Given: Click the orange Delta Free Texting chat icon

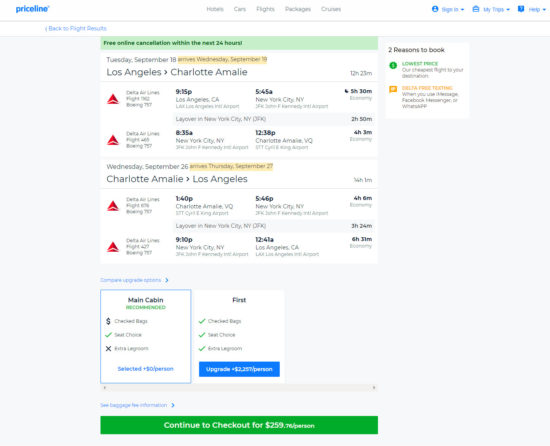Looking at the screenshot, I should (x=393, y=89).
